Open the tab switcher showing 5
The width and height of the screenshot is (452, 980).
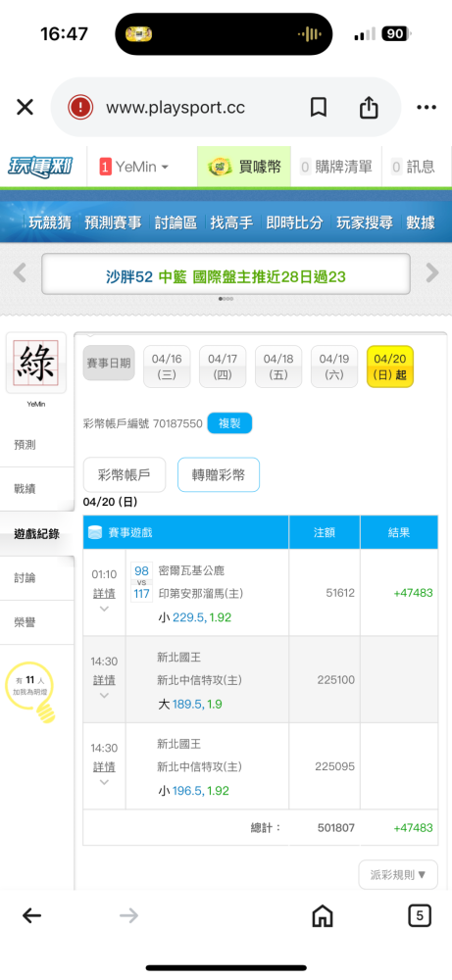[420, 916]
